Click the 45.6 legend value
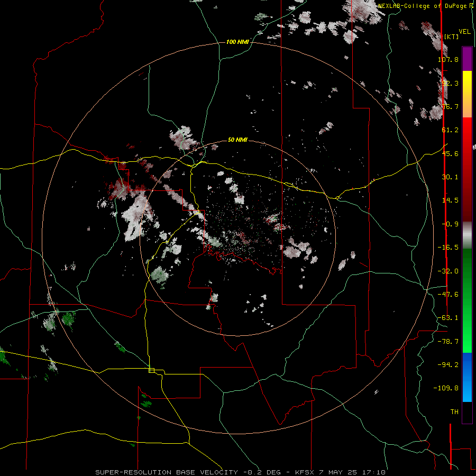The height and width of the screenshot is (476, 476). [450, 153]
